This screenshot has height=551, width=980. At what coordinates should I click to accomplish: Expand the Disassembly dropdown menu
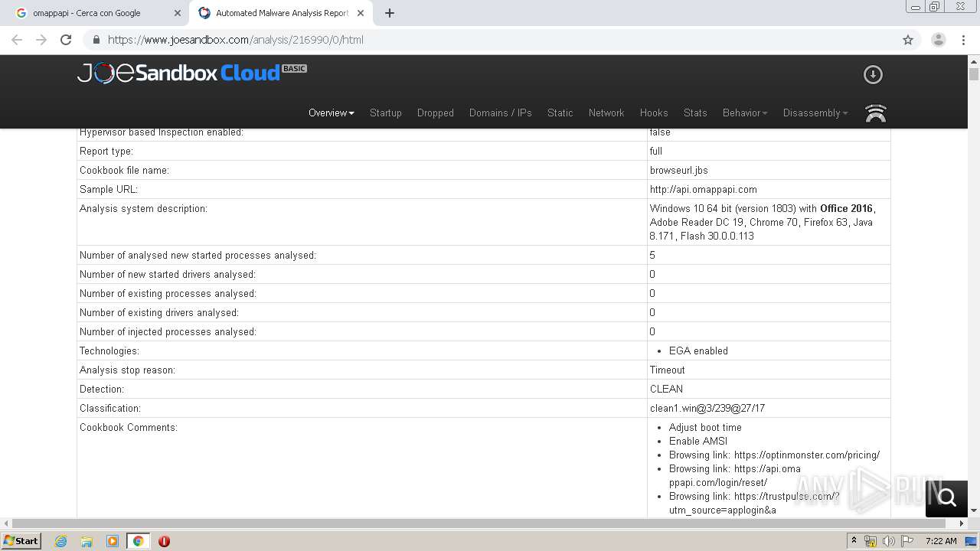pos(815,112)
